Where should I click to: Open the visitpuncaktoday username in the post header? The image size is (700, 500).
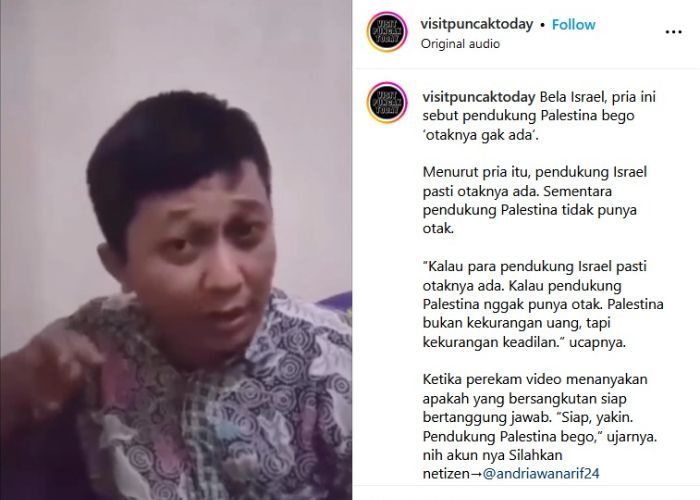coord(477,24)
